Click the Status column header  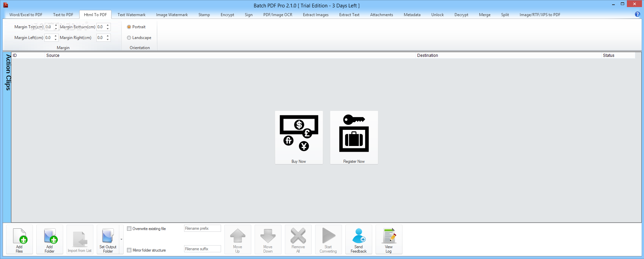[618, 55]
